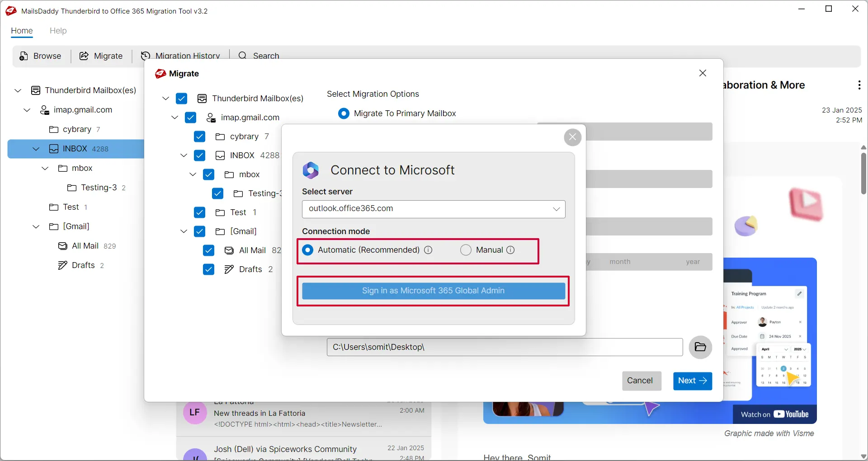Screen dimensions: 868x461
Task: Select the Manual connection mode radio button
Action: (x=465, y=250)
